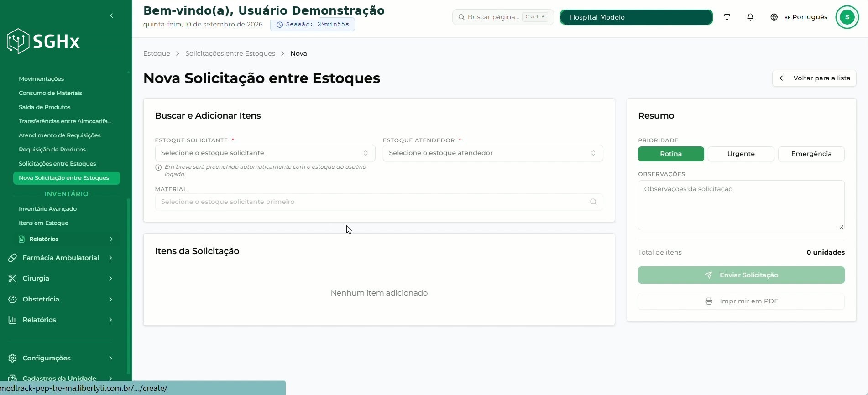Open Itens em Estoque
This screenshot has width=868, height=395.
tap(43, 223)
